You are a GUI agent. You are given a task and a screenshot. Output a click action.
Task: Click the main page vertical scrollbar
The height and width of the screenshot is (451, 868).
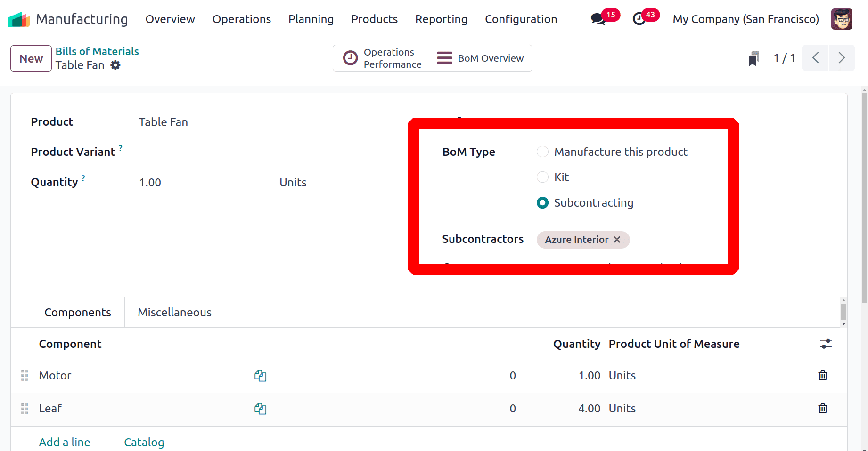[864, 198]
